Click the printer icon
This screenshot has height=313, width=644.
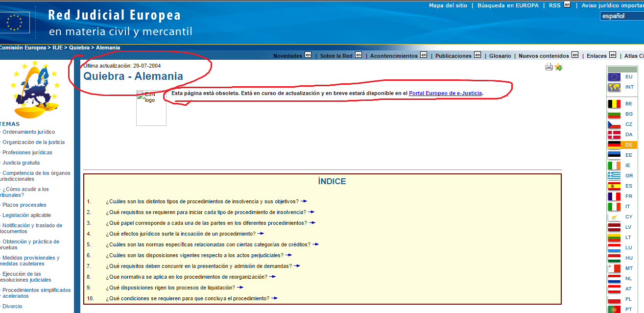549,67
